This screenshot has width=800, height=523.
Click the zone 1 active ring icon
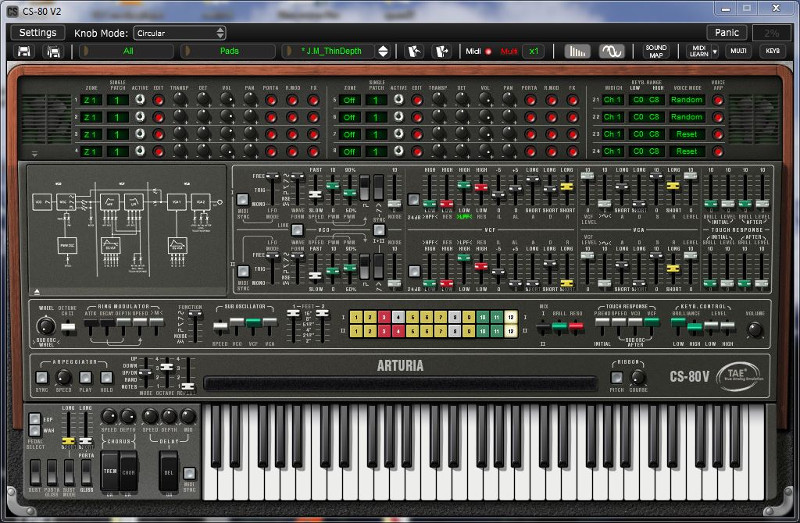(x=140, y=99)
